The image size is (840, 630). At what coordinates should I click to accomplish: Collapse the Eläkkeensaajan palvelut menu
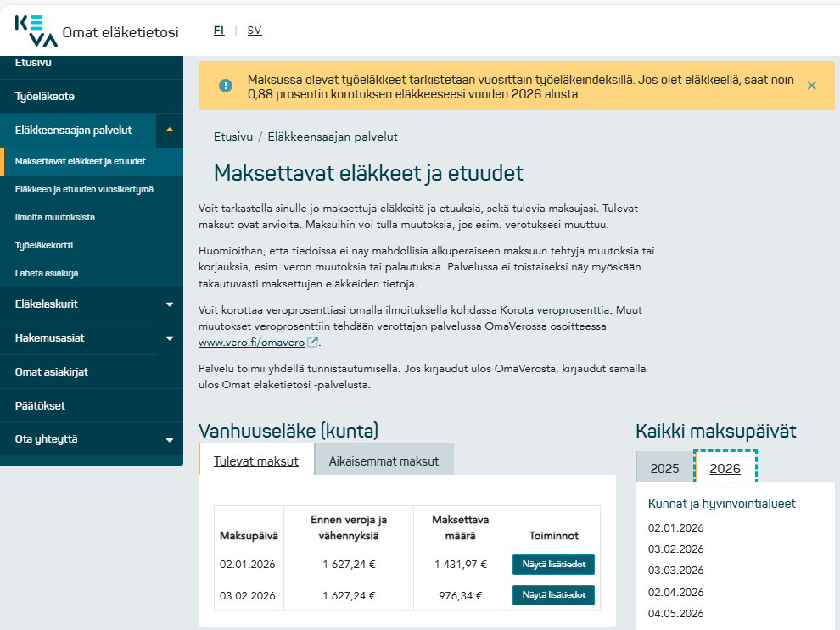point(170,131)
